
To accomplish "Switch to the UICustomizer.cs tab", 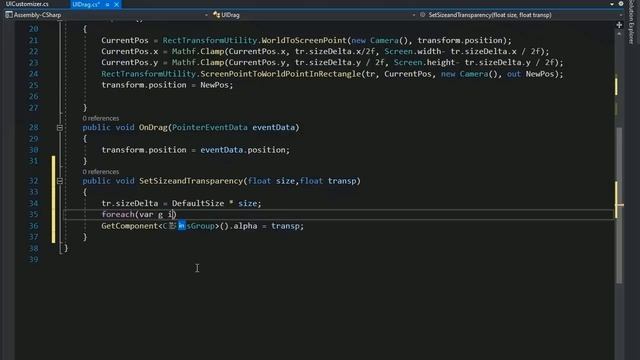I will [x=27, y=4].
